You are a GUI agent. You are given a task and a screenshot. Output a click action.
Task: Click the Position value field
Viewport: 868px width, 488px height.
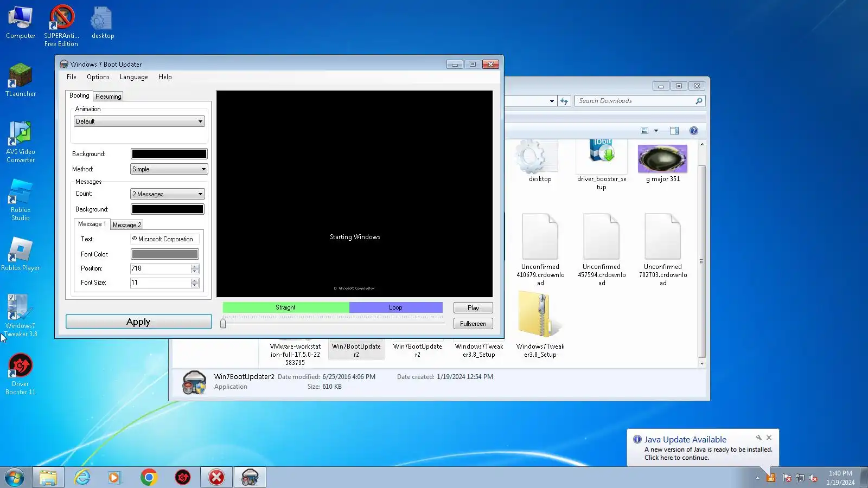[161, 268]
